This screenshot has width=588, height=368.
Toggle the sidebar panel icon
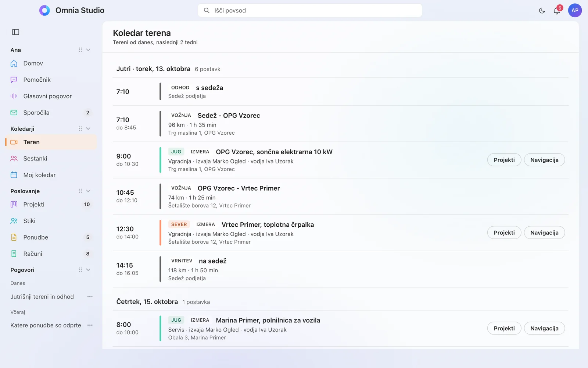click(x=15, y=32)
